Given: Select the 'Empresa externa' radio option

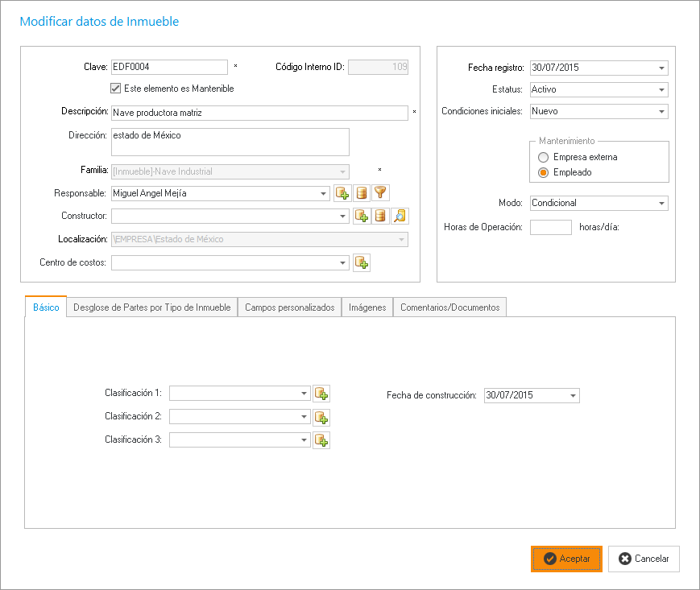Looking at the screenshot, I should coord(545,157).
